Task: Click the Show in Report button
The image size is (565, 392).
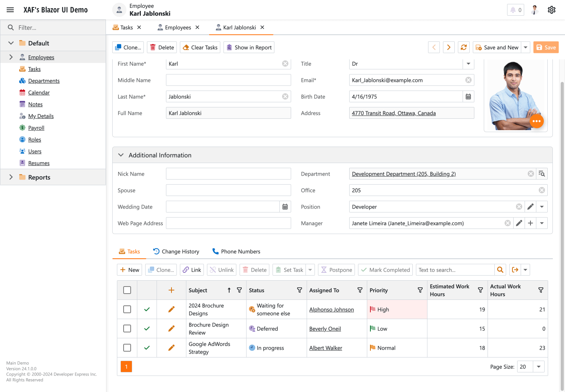Action: click(x=249, y=47)
